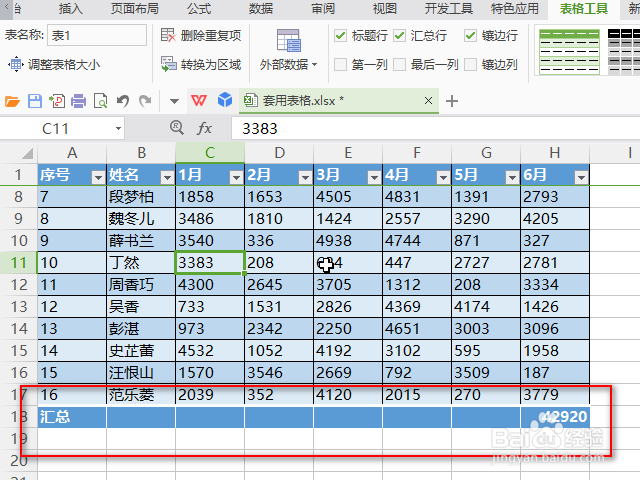
Task: Click the select-all corner triangle of the sheet
Action: (x=27, y=153)
